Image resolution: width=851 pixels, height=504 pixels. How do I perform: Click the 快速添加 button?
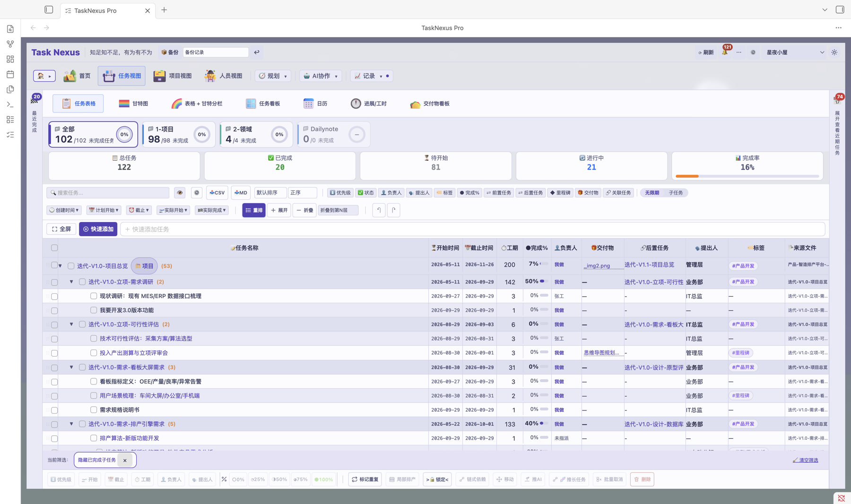pyautogui.click(x=98, y=229)
